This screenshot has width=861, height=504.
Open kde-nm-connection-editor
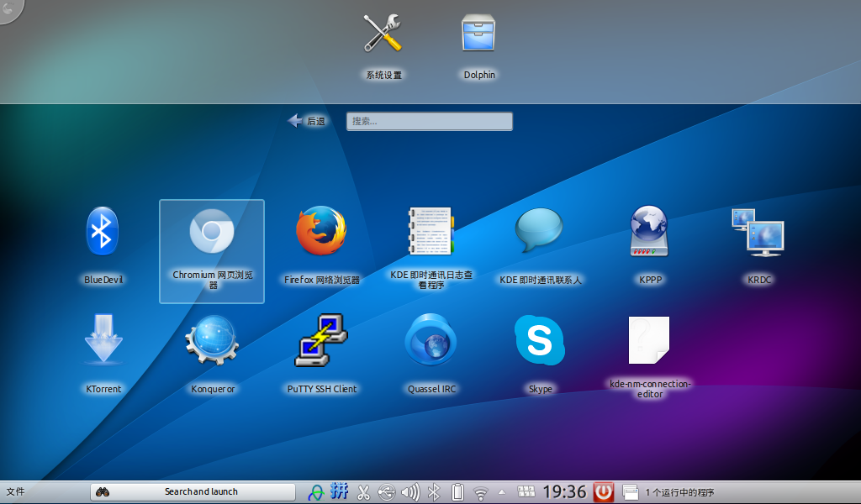pos(650,356)
